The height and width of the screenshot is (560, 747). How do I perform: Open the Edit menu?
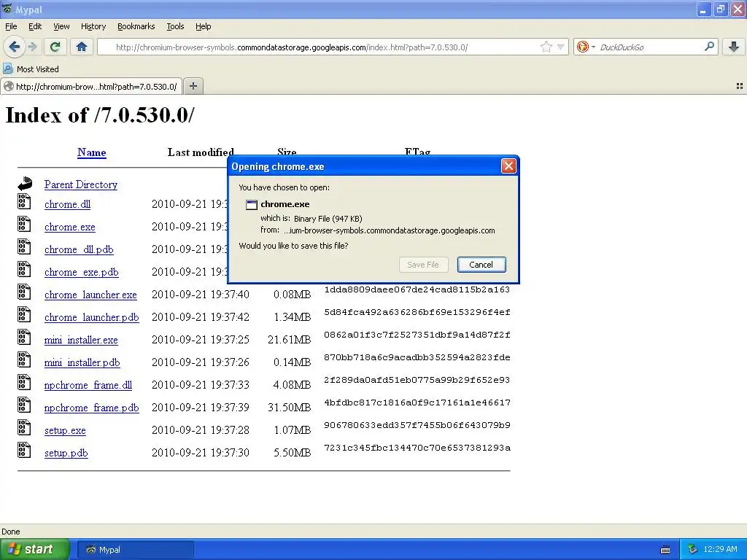coord(35,26)
